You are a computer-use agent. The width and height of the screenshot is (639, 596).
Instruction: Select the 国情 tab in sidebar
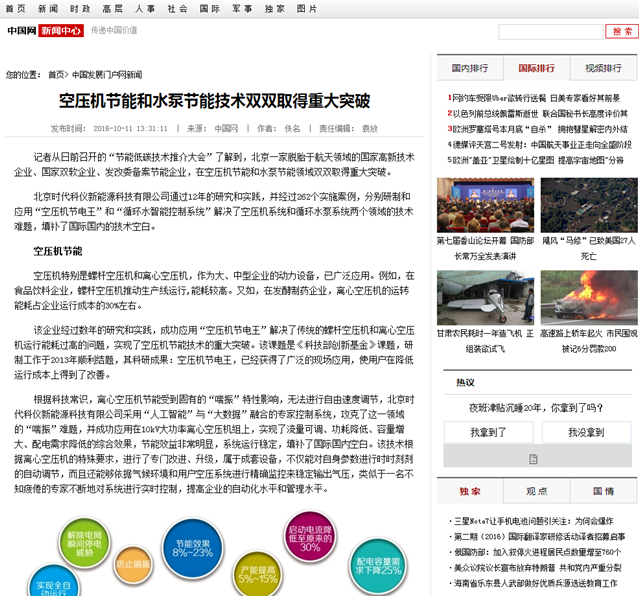(x=604, y=491)
